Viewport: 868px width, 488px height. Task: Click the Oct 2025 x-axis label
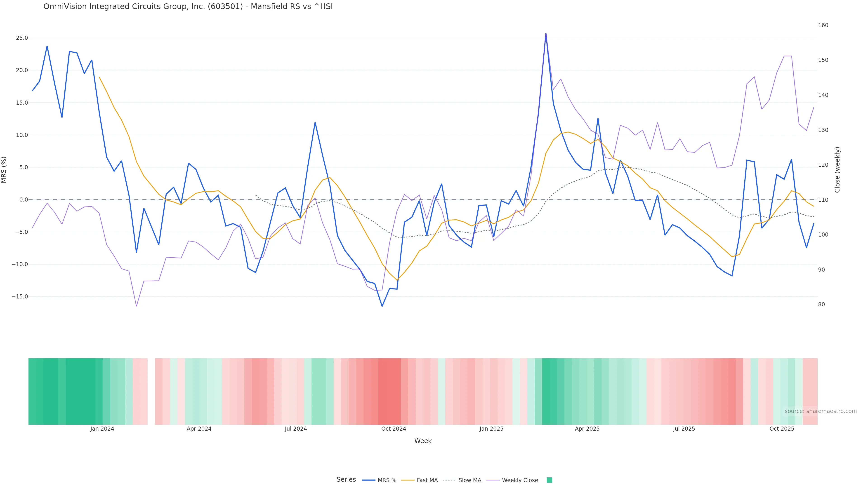pyautogui.click(x=782, y=429)
